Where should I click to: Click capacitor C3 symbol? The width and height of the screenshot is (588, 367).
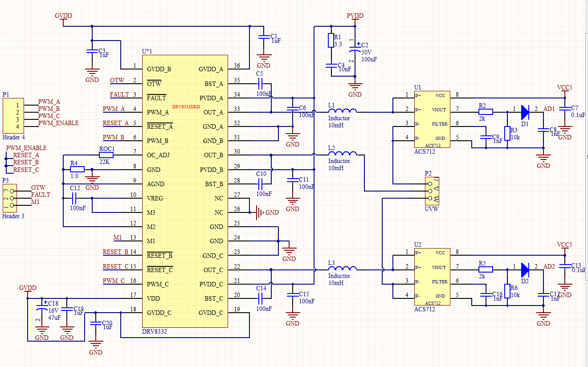pyautogui.click(x=92, y=52)
